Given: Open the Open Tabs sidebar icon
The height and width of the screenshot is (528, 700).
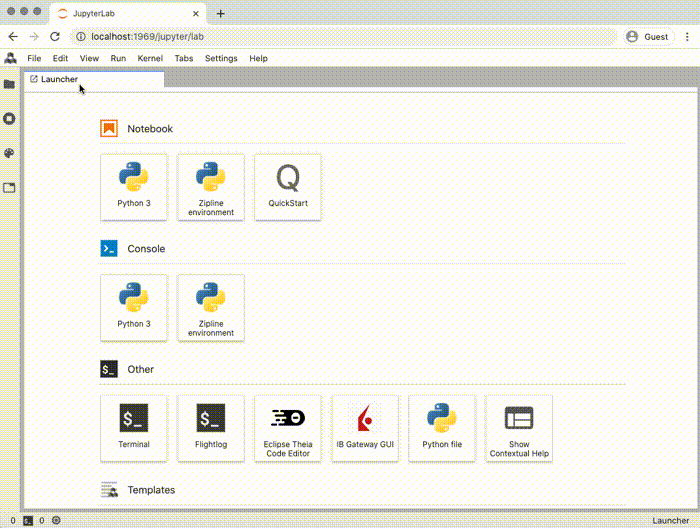Looking at the screenshot, I should [x=10, y=187].
